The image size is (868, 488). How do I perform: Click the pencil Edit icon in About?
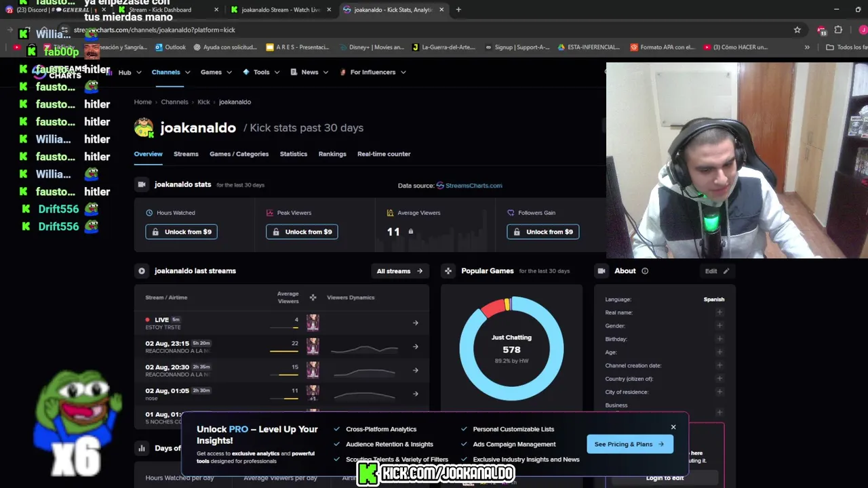tap(726, 271)
